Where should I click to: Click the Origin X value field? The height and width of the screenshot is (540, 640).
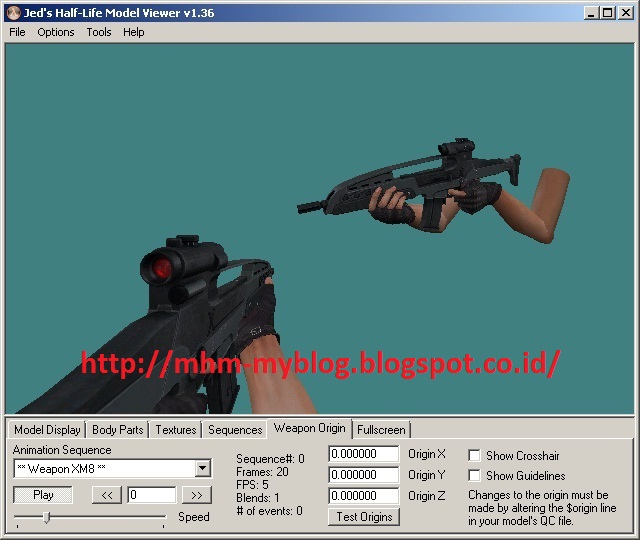pyautogui.click(x=364, y=454)
